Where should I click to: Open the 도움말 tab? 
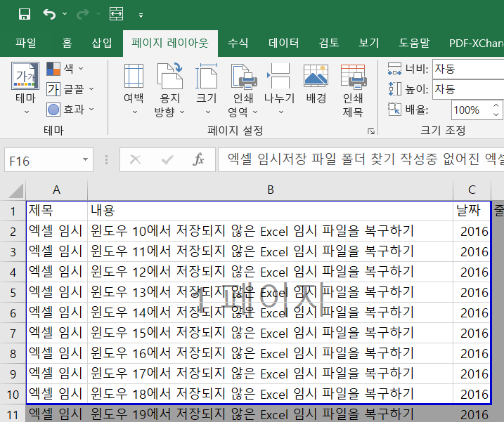(x=414, y=43)
